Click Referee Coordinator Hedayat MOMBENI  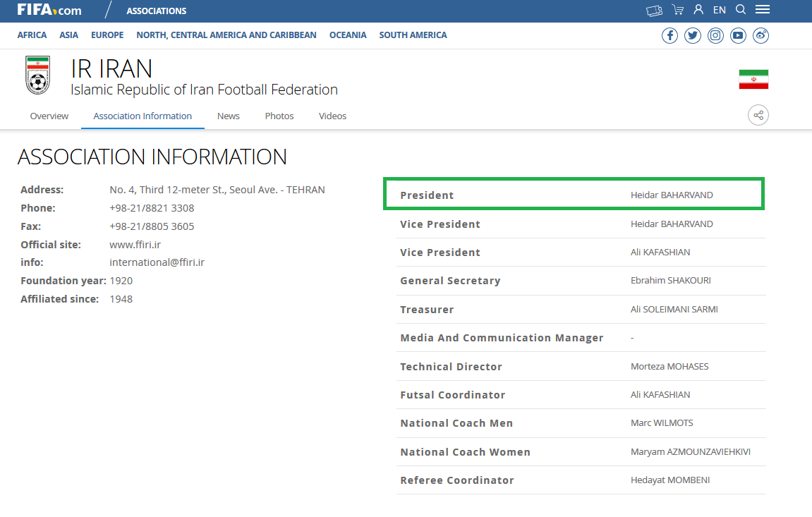pyautogui.click(x=670, y=480)
